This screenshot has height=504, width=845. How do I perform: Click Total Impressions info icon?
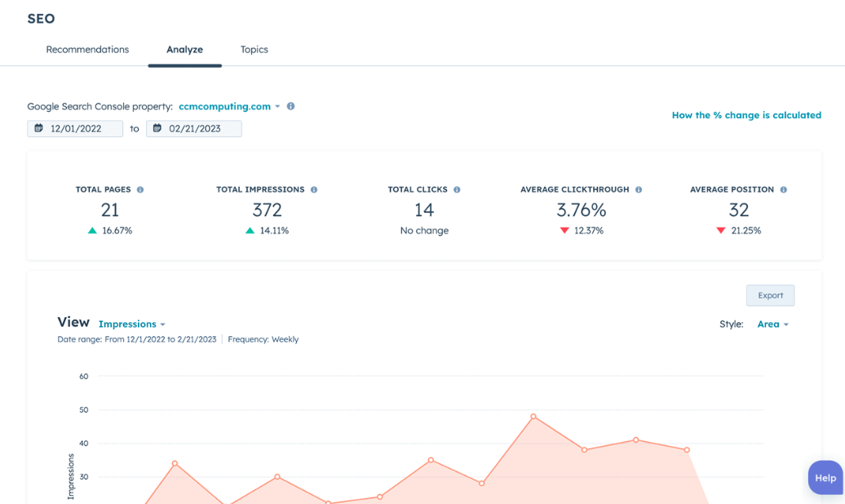[314, 190]
